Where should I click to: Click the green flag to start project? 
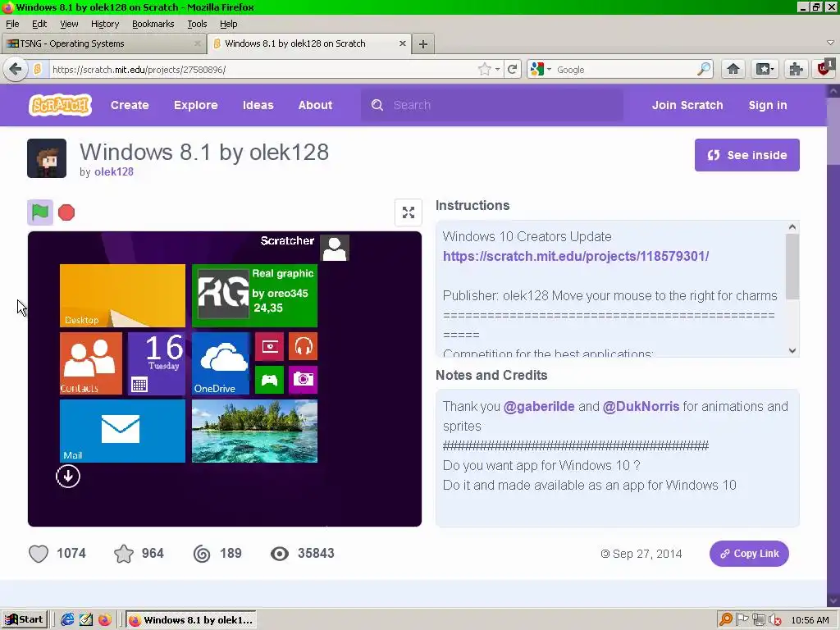(x=40, y=212)
